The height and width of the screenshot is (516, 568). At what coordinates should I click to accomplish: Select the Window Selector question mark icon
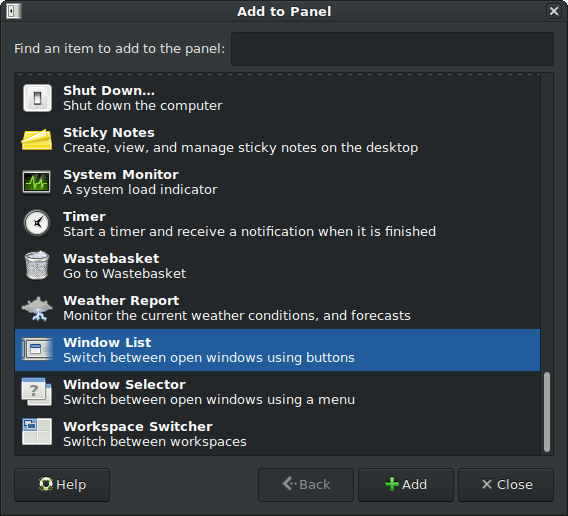(36, 392)
